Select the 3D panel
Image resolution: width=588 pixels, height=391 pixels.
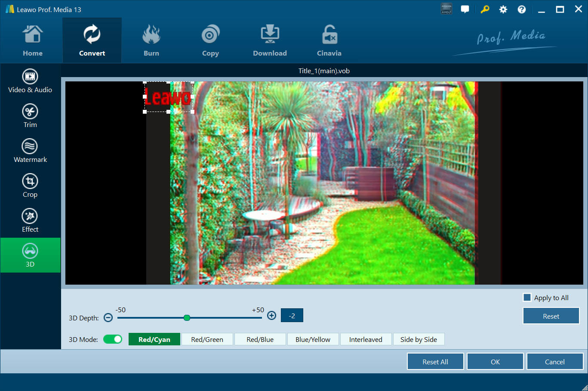[x=30, y=255]
